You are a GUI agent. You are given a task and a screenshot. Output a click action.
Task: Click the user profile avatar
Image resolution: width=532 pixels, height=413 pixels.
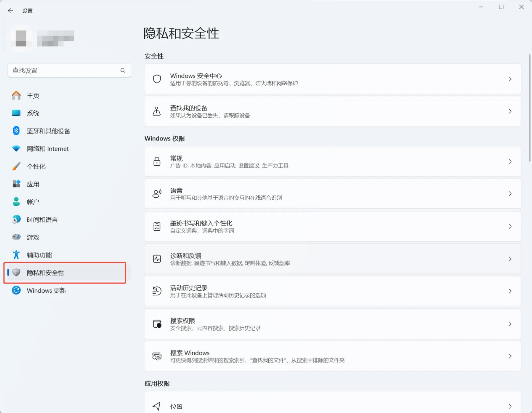(21, 38)
